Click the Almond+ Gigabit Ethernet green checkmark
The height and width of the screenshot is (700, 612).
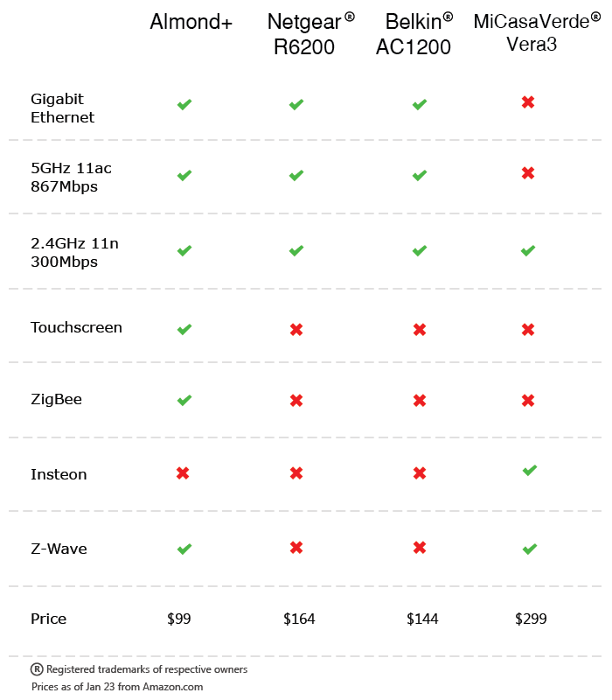[184, 105]
